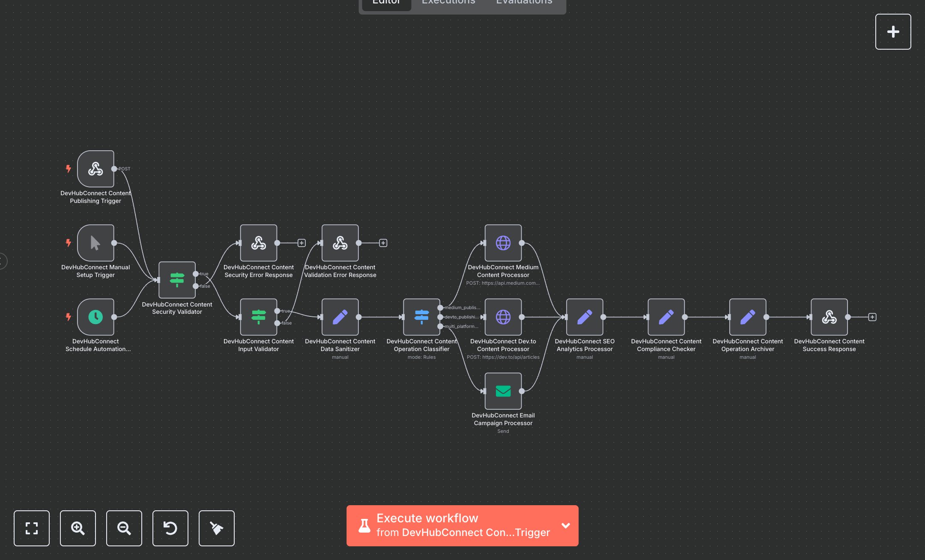The width and height of the screenshot is (925, 560).
Task: Select the DevHubConnect Content Publishing Trigger webhook node
Action: [95, 169]
